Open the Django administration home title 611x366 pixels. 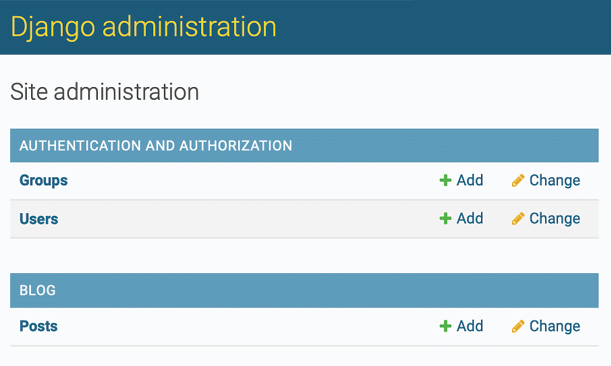point(143,27)
